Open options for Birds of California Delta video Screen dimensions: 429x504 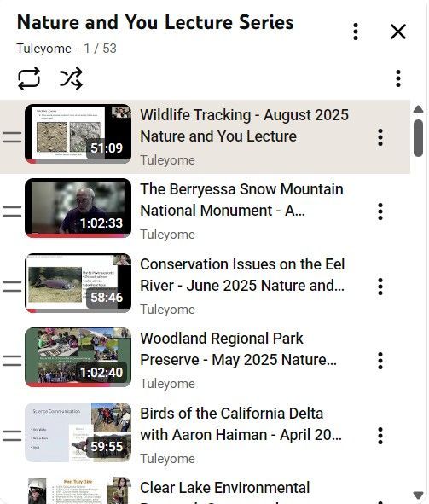click(380, 436)
